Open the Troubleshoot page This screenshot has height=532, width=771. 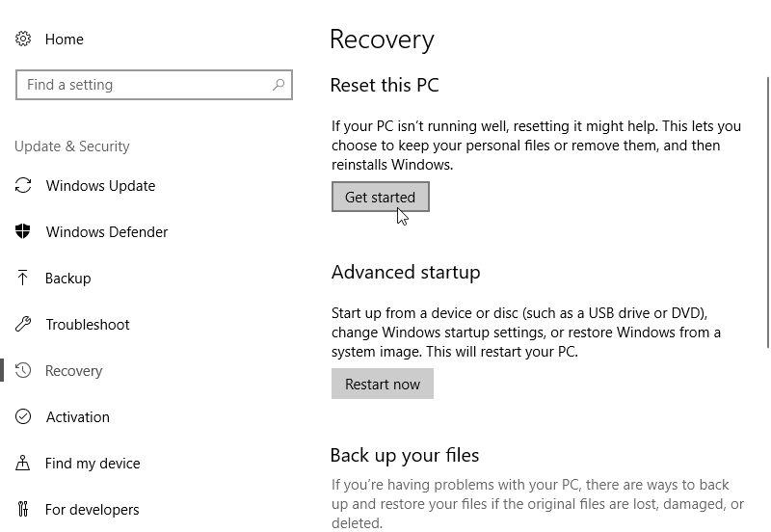(88, 325)
